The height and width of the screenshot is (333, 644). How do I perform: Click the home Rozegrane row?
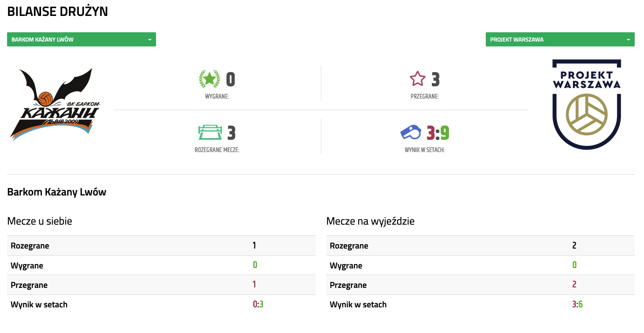click(161, 245)
